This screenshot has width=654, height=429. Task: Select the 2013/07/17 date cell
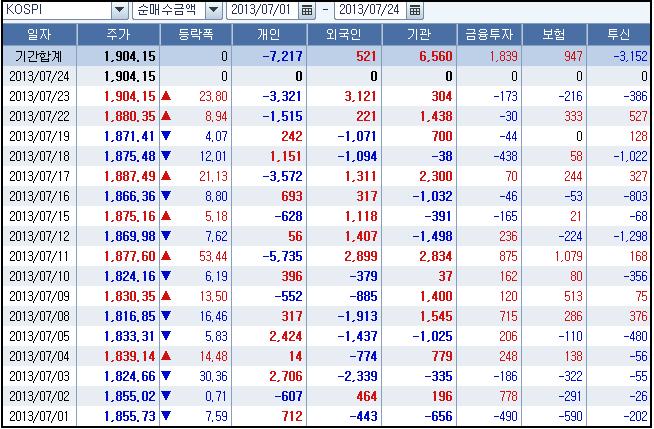pyautogui.click(x=40, y=176)
